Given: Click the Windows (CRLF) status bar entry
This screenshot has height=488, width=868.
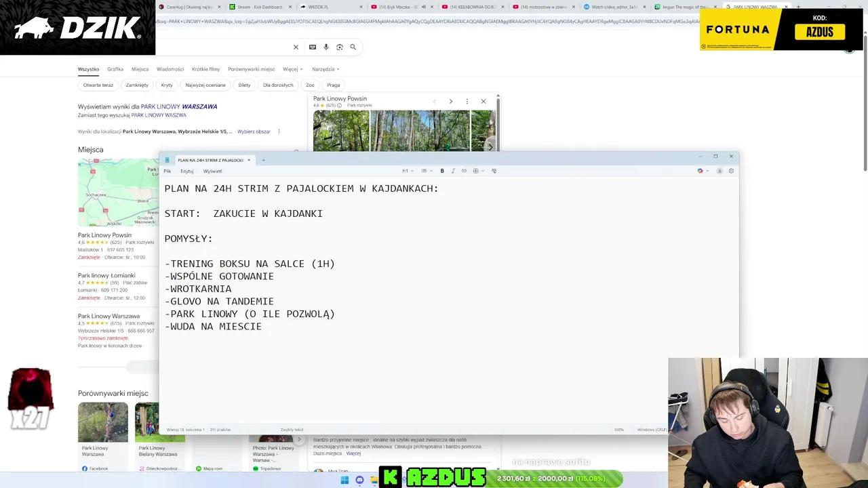Looking at the screenshot, I should 652,430.
